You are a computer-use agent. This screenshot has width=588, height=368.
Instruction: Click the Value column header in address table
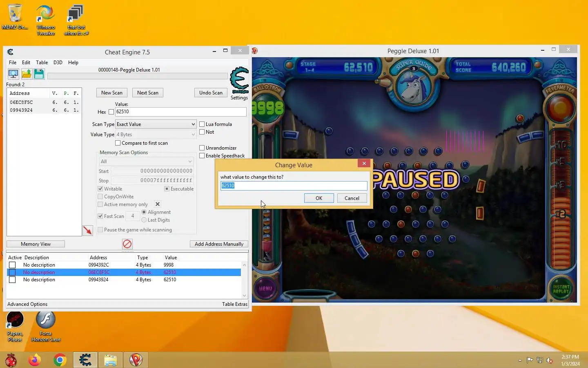coord(171,258)
